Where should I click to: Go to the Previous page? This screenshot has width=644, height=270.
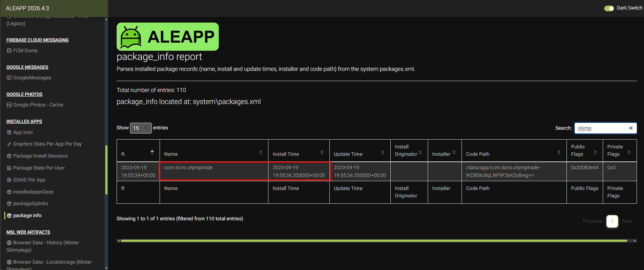(593, 221)
